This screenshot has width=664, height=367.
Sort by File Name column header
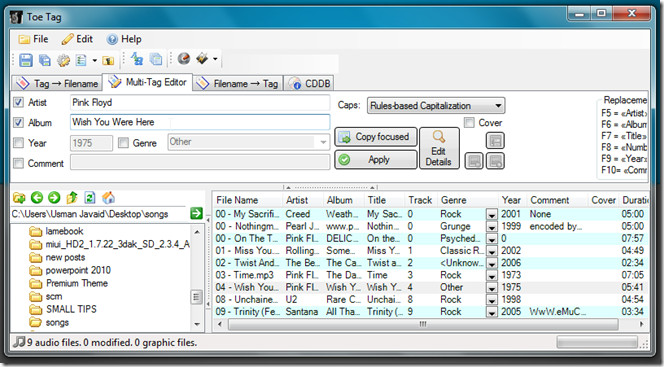(x=248, y=200)
